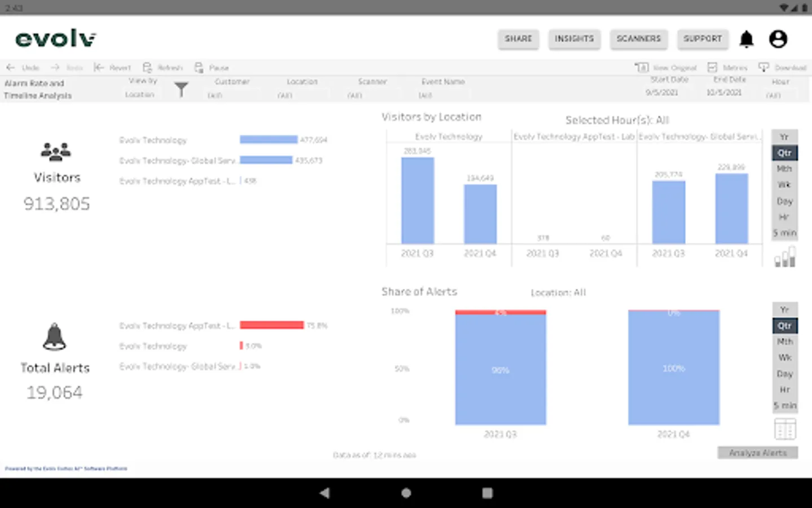Image resolution: width=812 pixels, height=508 pixels.
Task: Click red AppTest 75.8% alerts bar
Action: click(x=272, y=325)
